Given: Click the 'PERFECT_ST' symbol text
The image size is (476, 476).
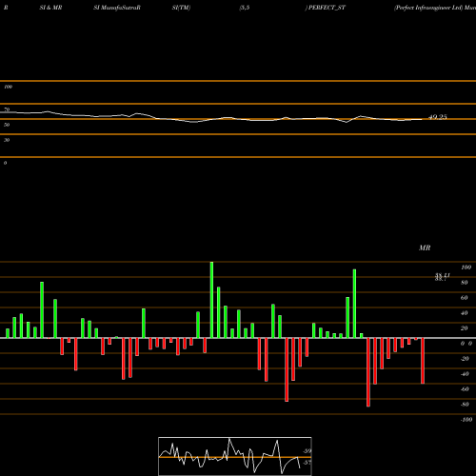Looking at the screenshot, I should point(327,8).
